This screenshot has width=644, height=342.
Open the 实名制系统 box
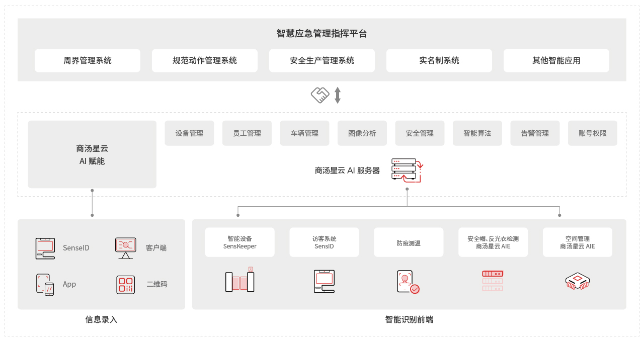coord(439,60)
